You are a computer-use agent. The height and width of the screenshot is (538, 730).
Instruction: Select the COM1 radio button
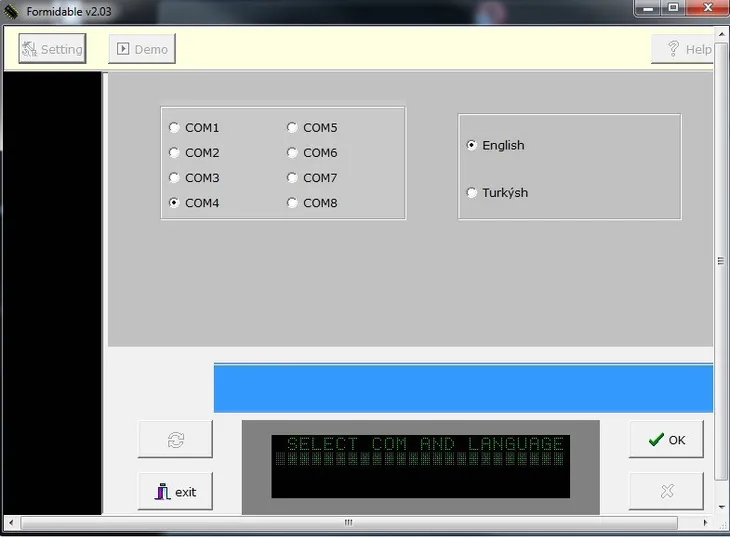175,128
